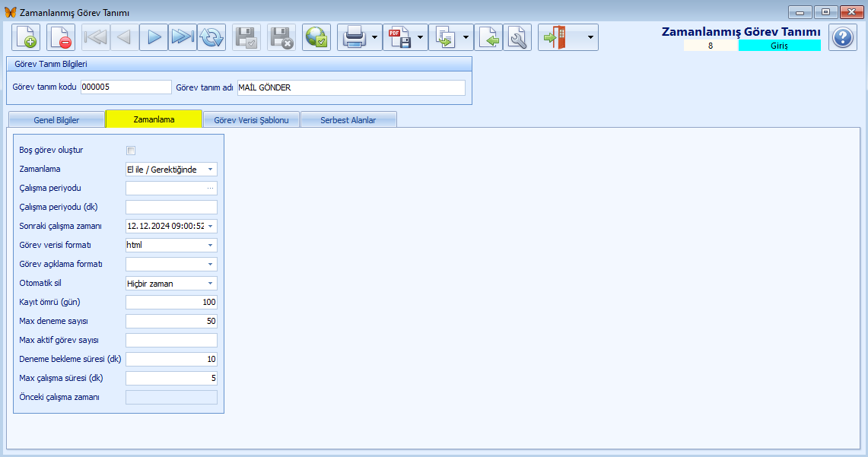Click the document with wrench icon
This screenshot has height=457, width=868.
pos(517,37)
